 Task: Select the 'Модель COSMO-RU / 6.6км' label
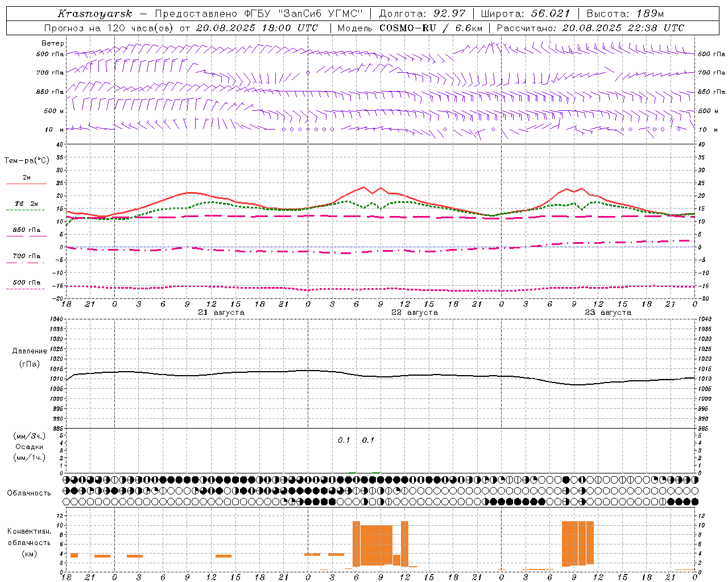(x=410, y=28)
